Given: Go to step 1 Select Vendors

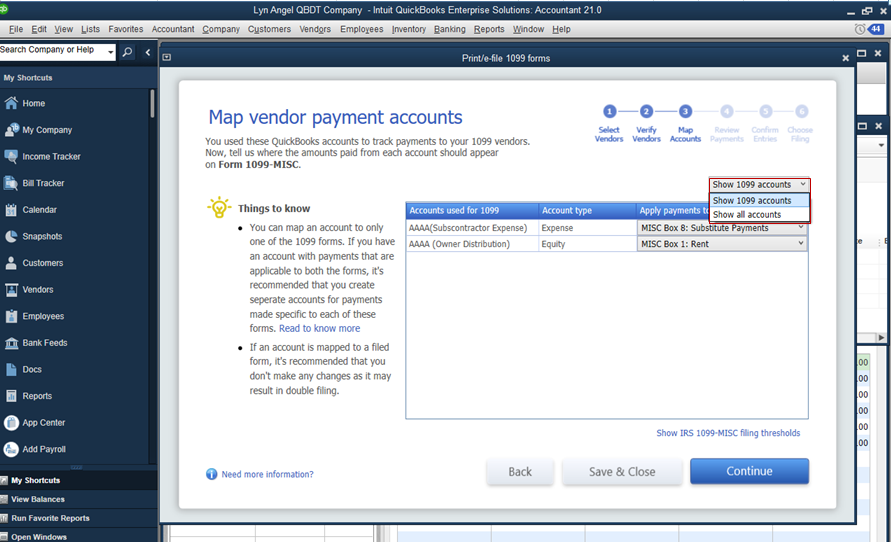Looking at the screenshot, I should (x=609, y=111).
